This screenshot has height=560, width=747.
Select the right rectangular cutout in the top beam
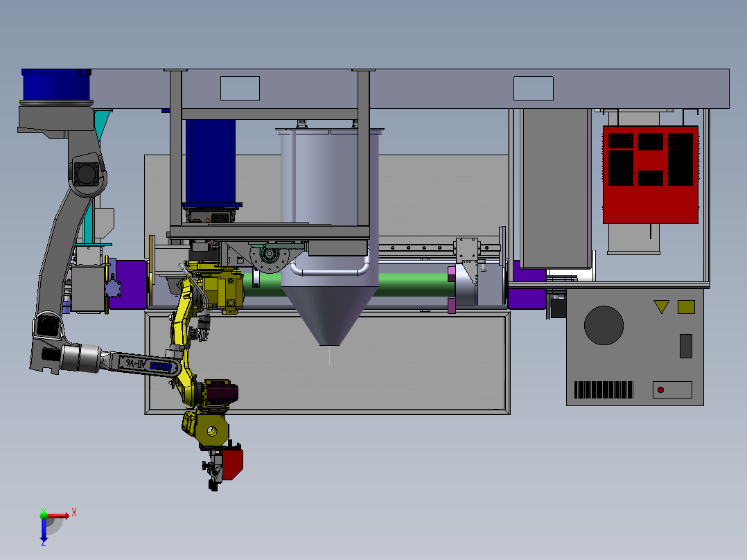coord(533,88)
